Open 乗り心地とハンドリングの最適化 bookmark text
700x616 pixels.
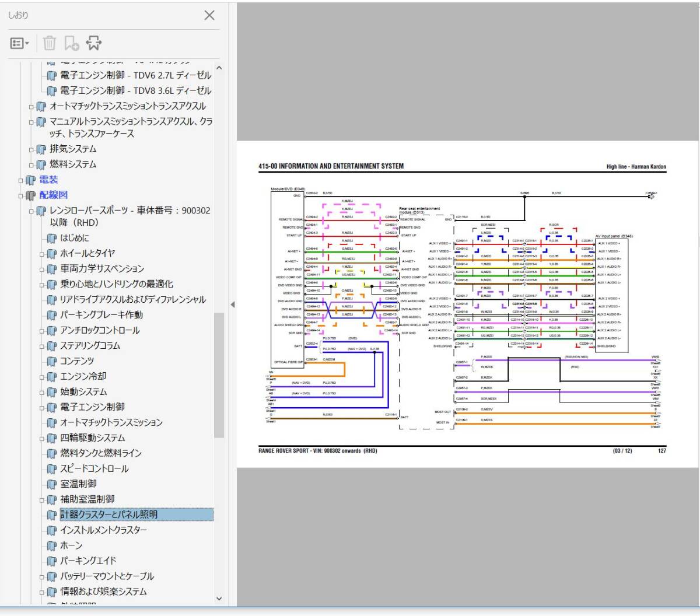click(x=117, y=284)
